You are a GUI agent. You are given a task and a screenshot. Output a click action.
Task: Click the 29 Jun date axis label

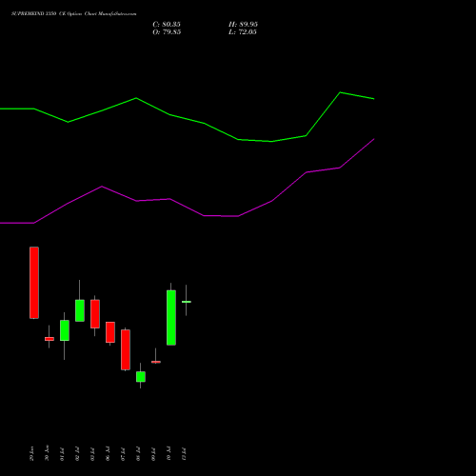pyautogui.click(x=31, y=453)
